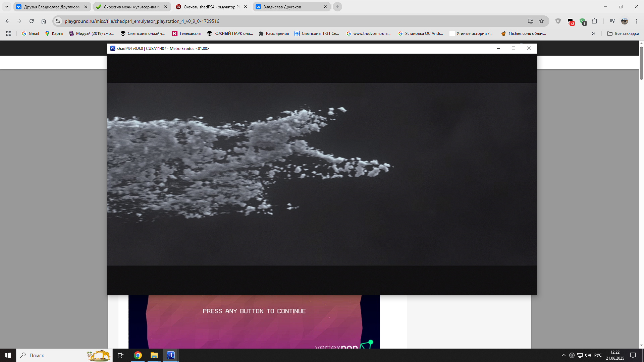Switch to the Владислав Другаков tab

click(x=291, y=7)
